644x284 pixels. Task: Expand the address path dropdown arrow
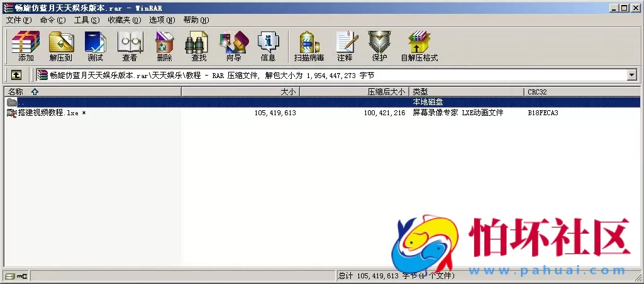[x=631, y=75]
